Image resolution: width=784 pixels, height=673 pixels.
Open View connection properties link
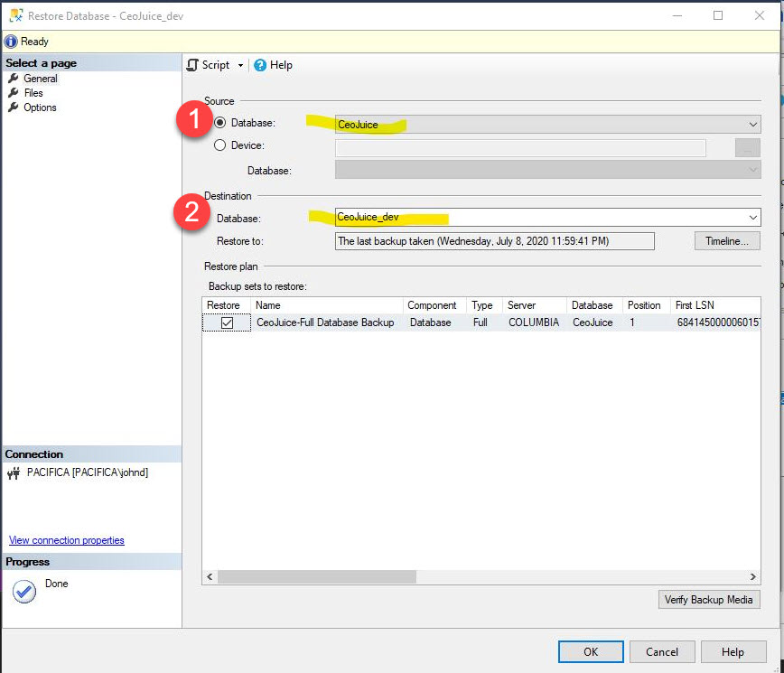[67, 540]
